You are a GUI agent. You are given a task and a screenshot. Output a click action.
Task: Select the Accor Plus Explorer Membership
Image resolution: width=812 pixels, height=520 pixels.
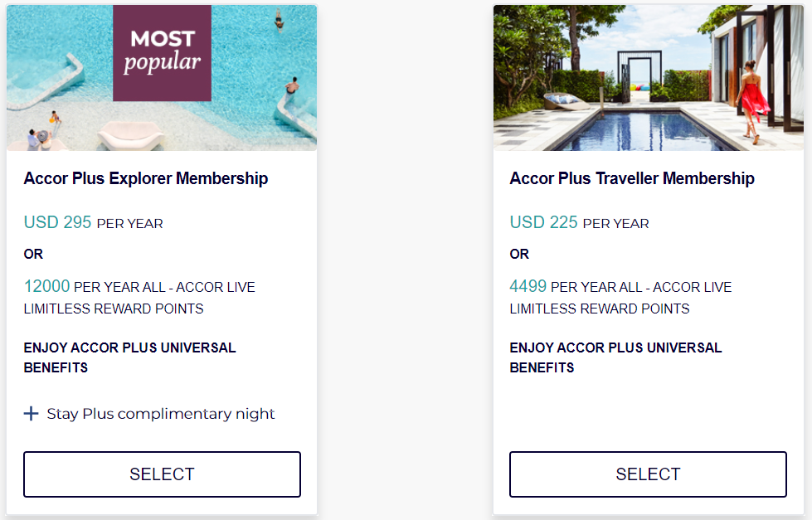tap(162, 474)
